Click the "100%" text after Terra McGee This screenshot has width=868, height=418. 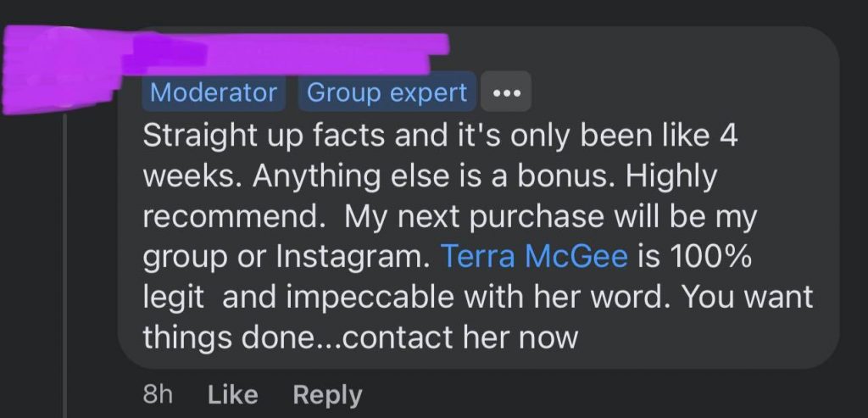[710, 257]
